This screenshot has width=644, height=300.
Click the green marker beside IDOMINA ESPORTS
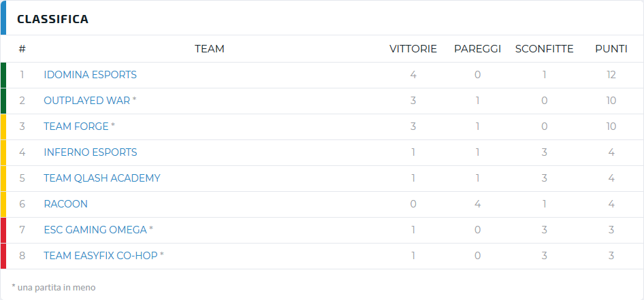tap(3, 75)
